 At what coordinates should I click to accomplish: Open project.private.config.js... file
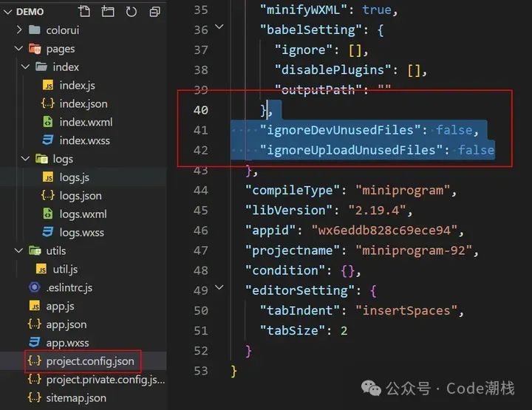(106, 380)
